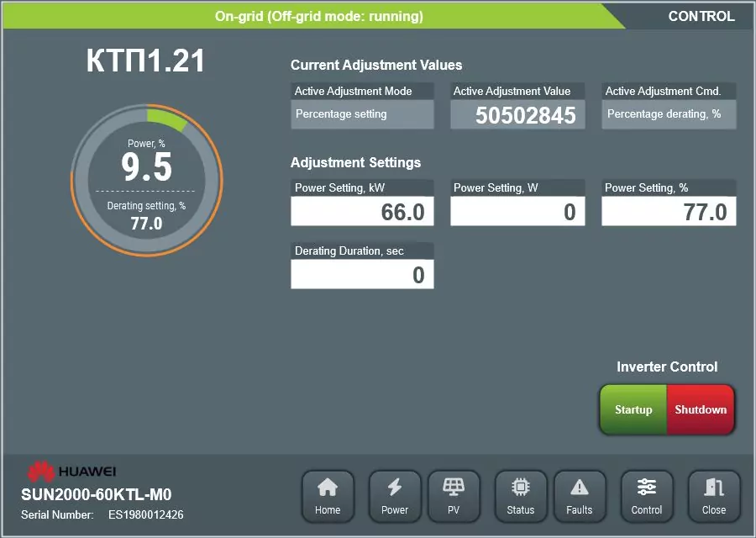Edit the Power Setting % field
756x538 pixels.
click(x=669, y=211)
